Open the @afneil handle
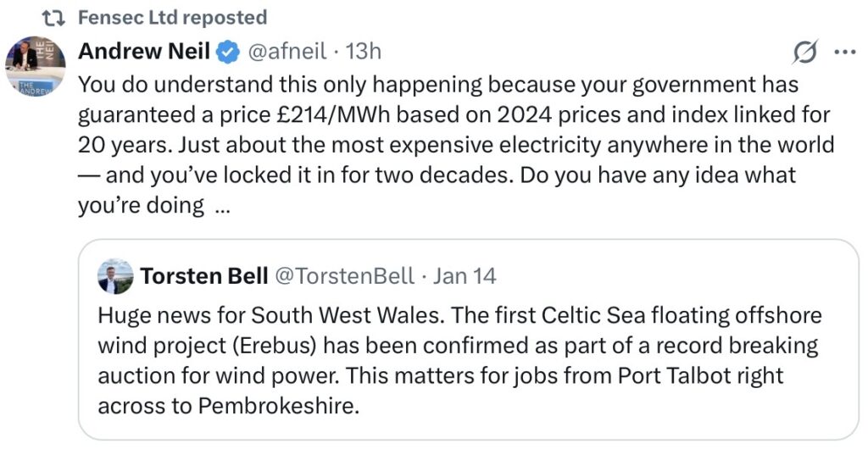 287,52
